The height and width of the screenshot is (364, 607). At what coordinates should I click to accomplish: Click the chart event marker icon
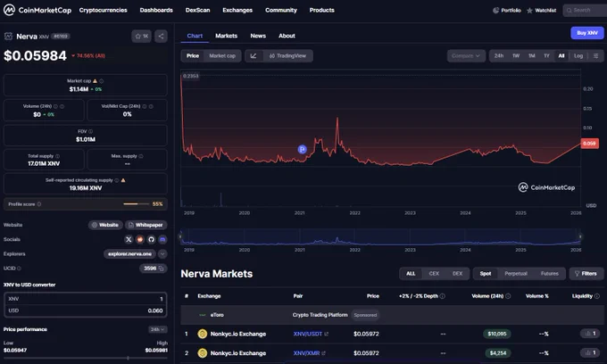click(302, 149)
